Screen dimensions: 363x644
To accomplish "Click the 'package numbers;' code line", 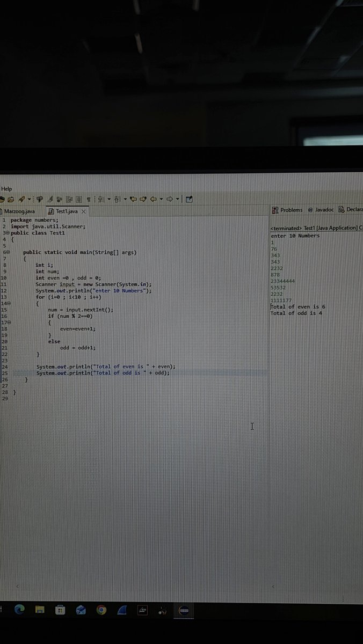I will 34,220.
